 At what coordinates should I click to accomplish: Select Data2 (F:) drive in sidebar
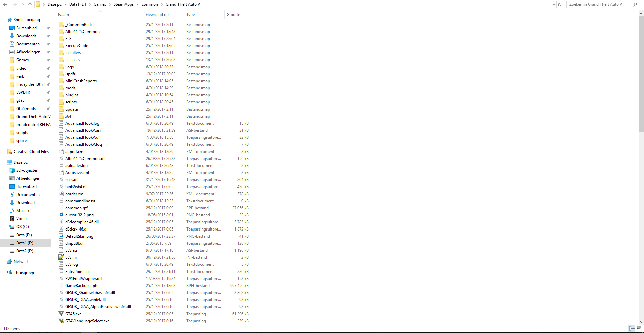coord(25,251)
